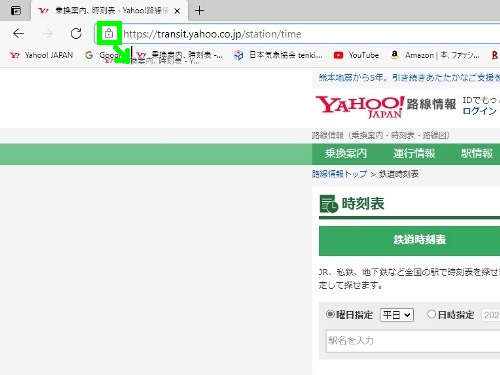Open Yahoo! JAPAN bookmark
The image size is (500, 375).
click(41, 55)
